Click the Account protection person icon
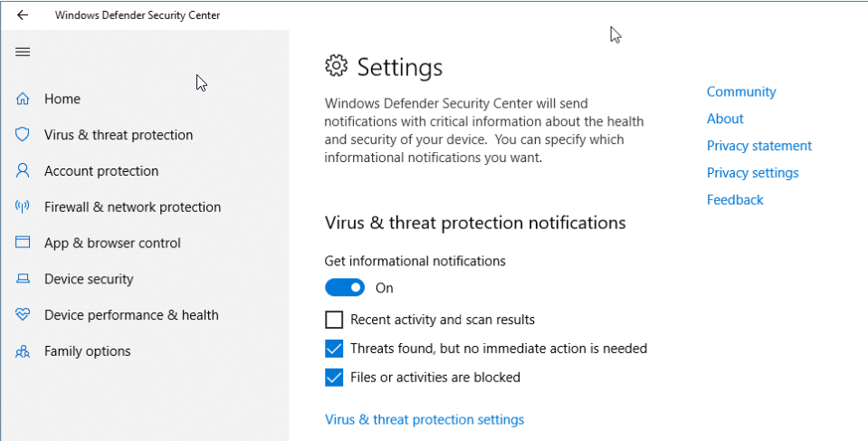 point(23,170)
